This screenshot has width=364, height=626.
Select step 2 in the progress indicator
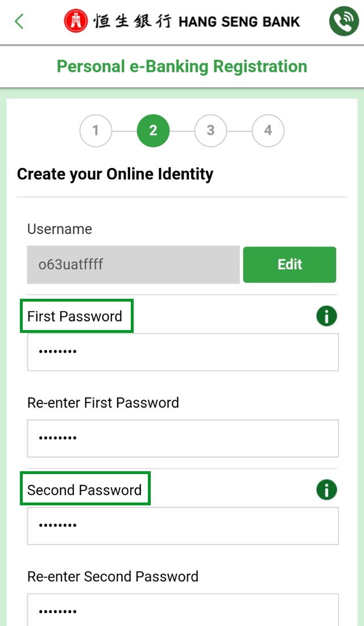(153, 130)
